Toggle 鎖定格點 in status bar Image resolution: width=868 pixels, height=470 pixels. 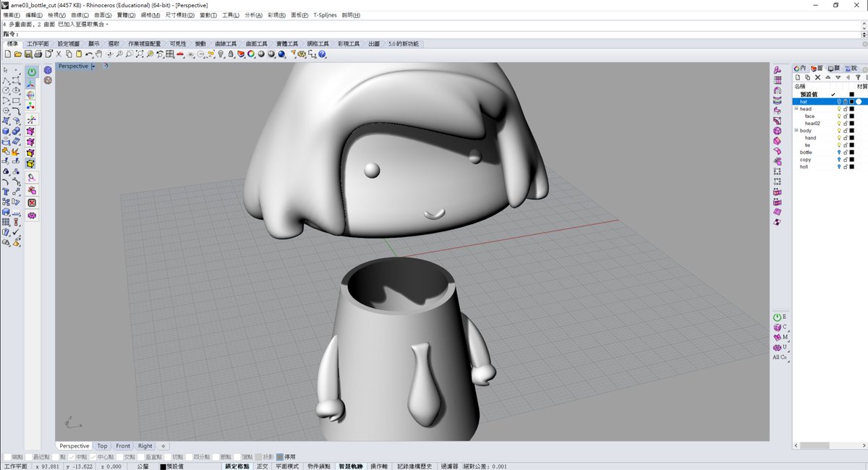(239, 466)
